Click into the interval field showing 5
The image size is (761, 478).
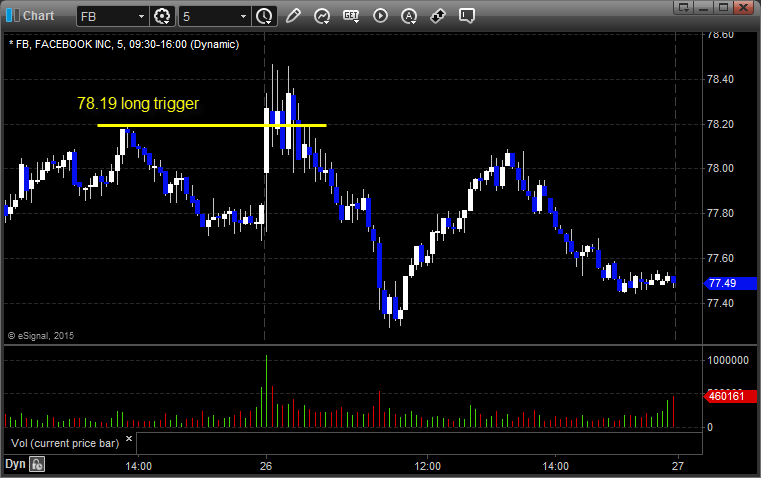tap(215, 16)
